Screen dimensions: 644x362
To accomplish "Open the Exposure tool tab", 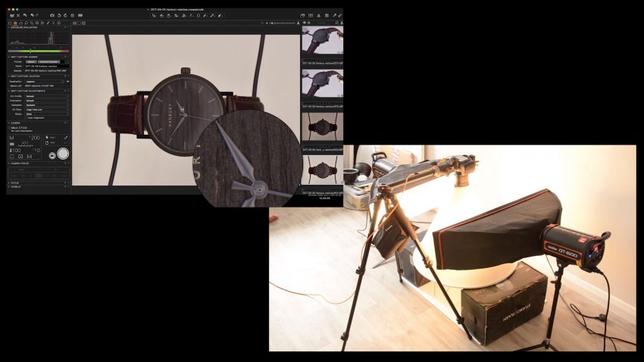I will [37, 23].
